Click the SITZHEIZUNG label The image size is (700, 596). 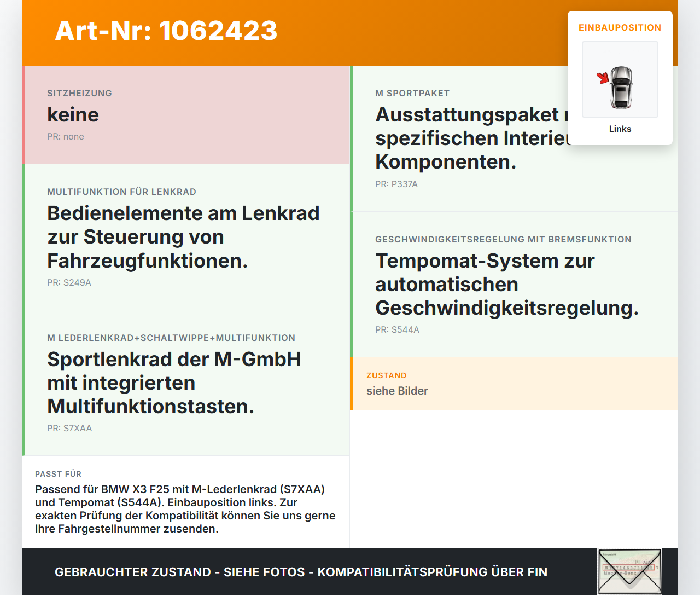click(79, 93)
